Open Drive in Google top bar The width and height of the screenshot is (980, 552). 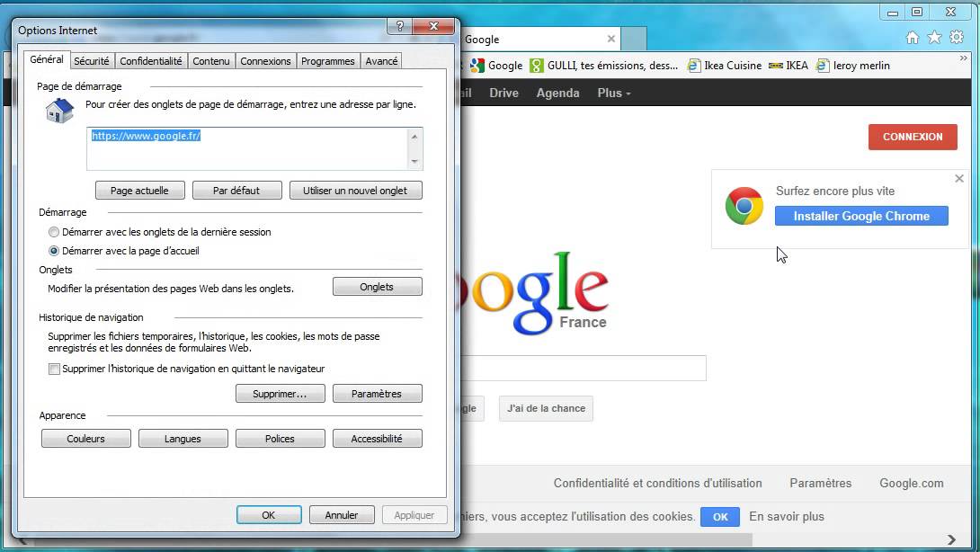tap(503, 93)
